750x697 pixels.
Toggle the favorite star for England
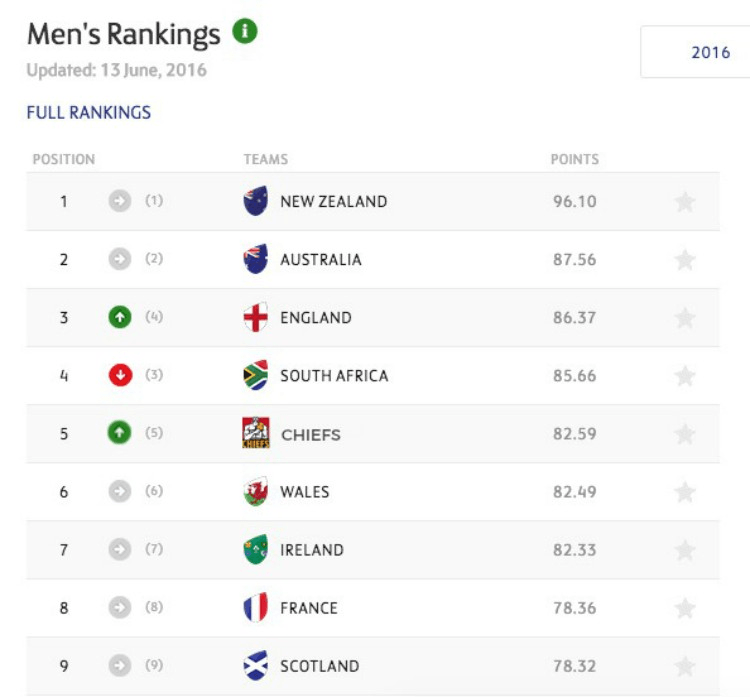(x=685, y=318)
